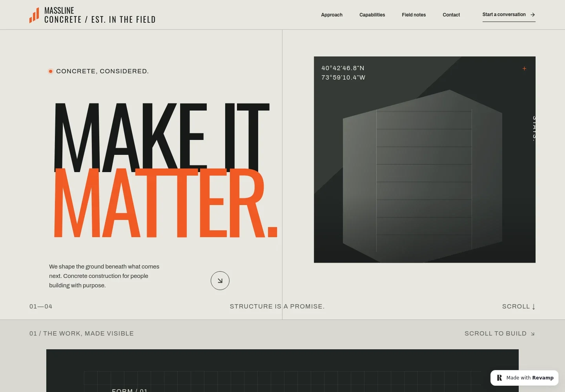Click the We shape the ground paragraph
Image resolution: width=565 pixels, height=392 pixels.
104,276
